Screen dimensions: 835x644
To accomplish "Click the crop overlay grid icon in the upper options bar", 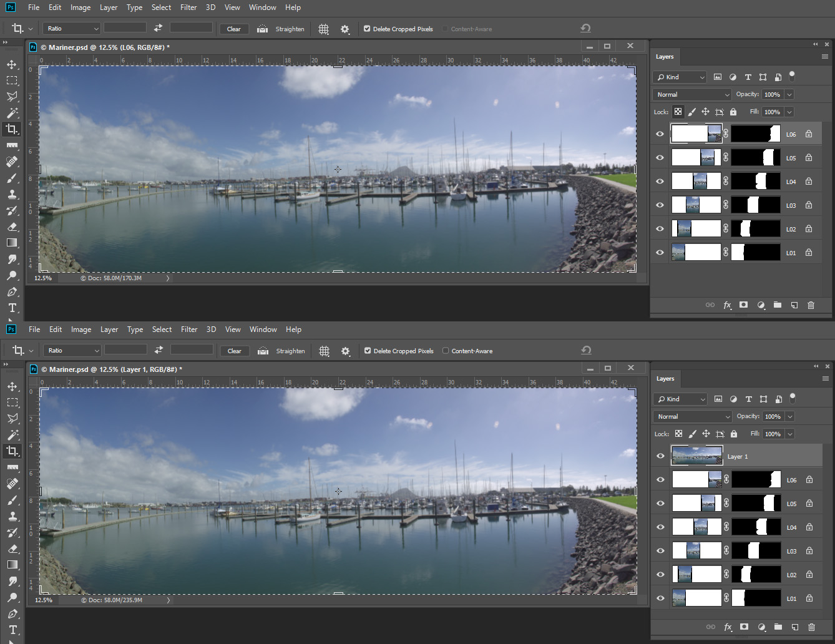I will tap(323, 29).
